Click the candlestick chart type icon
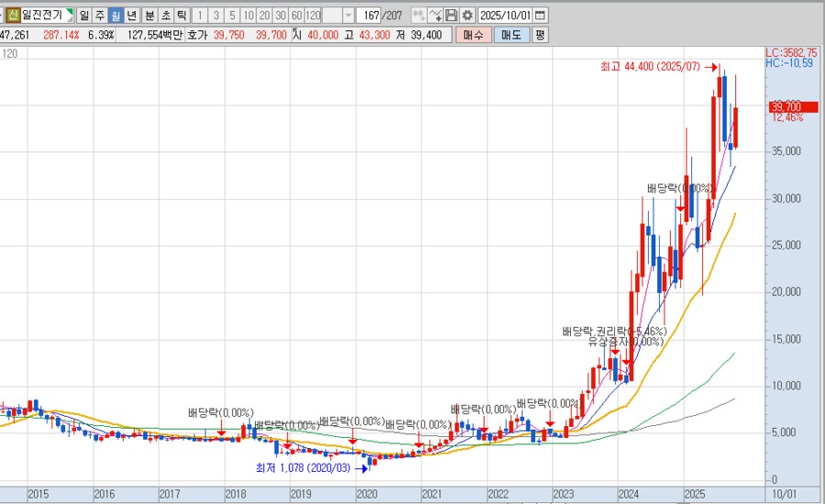 [x=418, y=16]
